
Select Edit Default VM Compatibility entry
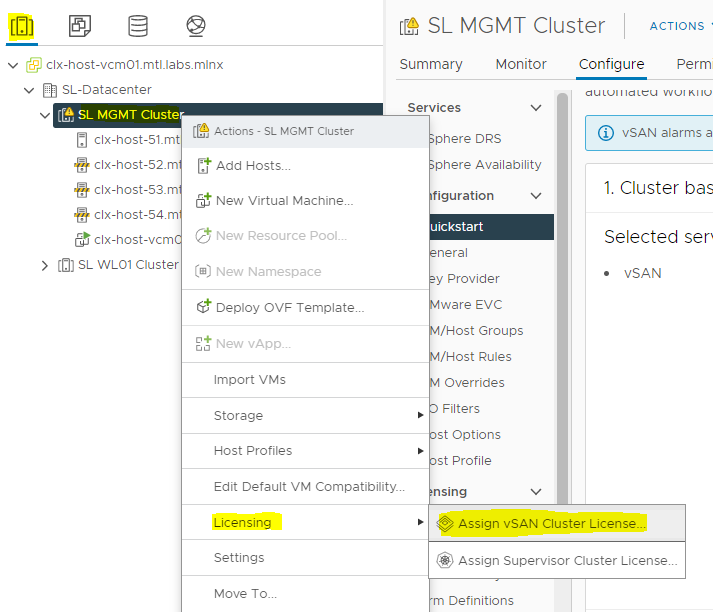306,487
